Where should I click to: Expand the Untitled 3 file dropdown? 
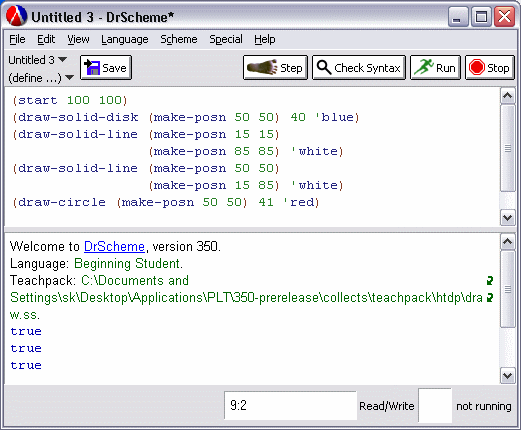[38, 60]
